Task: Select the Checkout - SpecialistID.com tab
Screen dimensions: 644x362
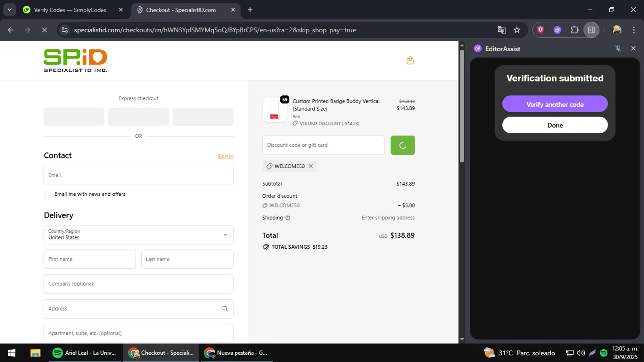Action: coord(181,10)
